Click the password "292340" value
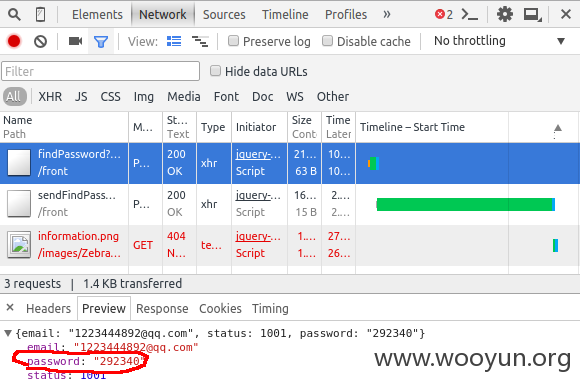Screen dimensions: 580x387 118,361
